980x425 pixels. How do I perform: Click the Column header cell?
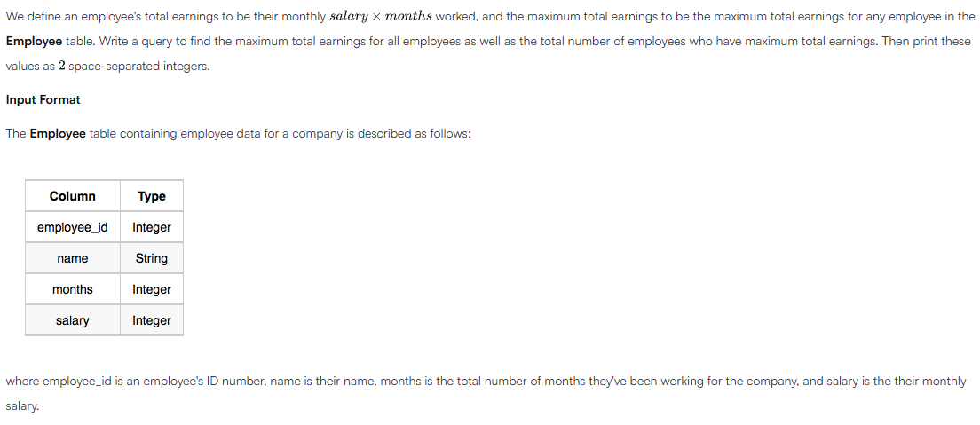point(73,196)
